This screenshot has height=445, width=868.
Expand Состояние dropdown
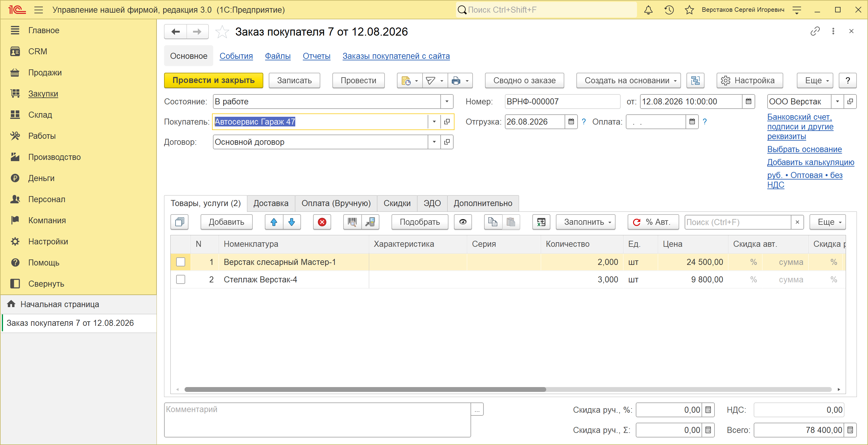point(447,101)
